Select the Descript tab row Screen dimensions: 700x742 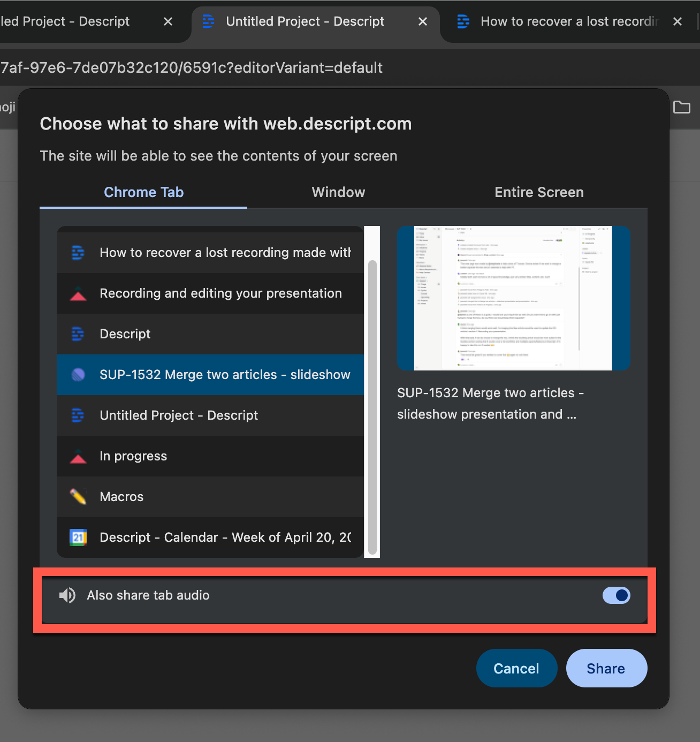click(210, 334)
